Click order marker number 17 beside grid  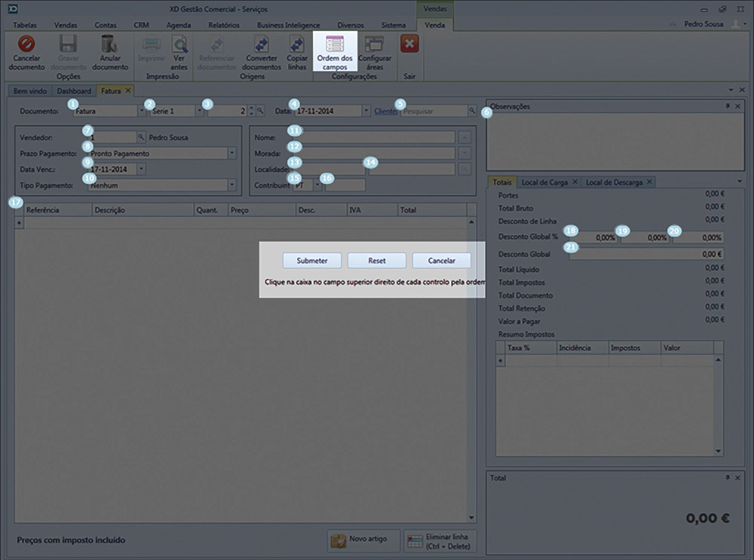[x=13, y=202]
